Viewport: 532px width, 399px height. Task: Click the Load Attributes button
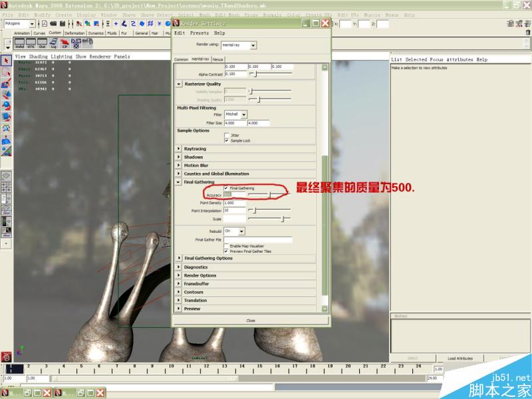point(460,358)
